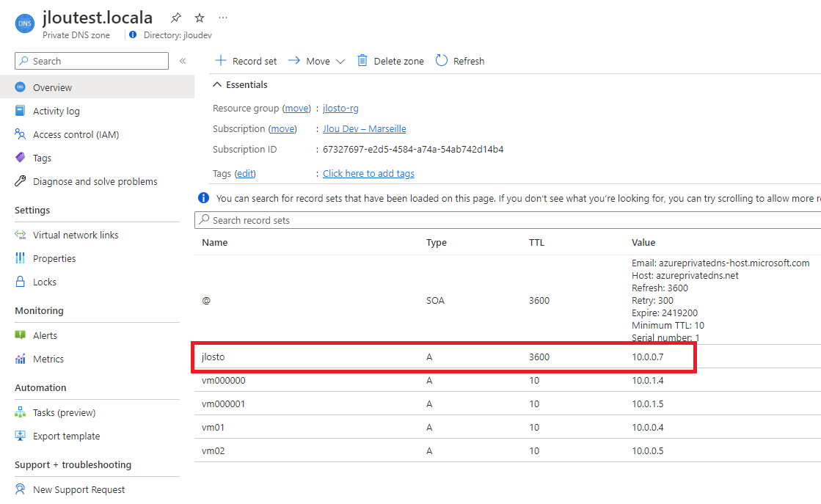Select the vm01 record name
Image resolution: width=821 pixels, height=504 pixels.
coord(213,428)
